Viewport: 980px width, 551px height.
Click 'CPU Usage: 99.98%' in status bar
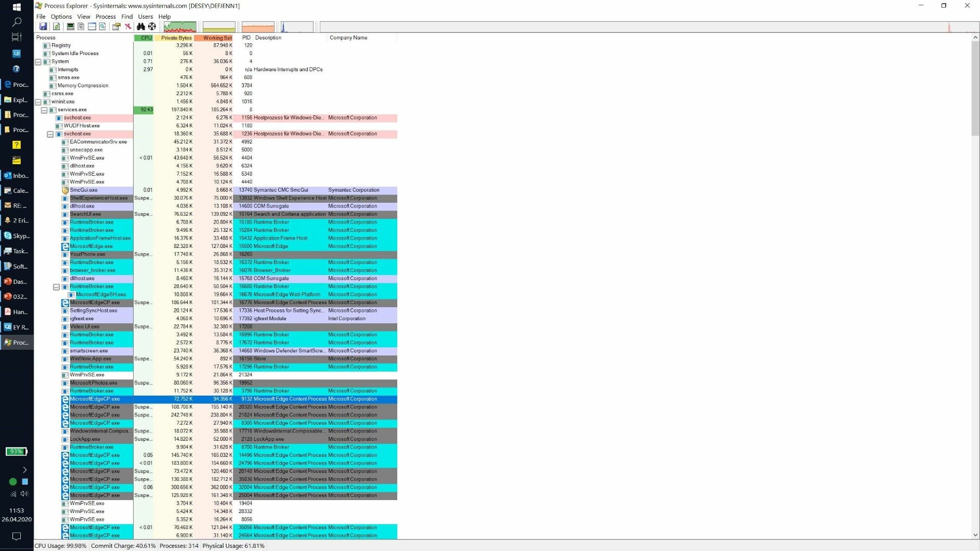point(61,546)
